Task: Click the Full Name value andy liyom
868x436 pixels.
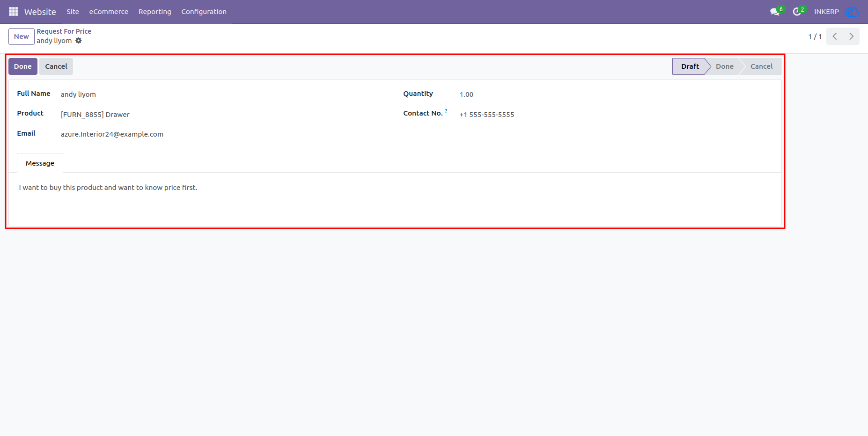Action: pyautogui.click(x=78, y=94)
